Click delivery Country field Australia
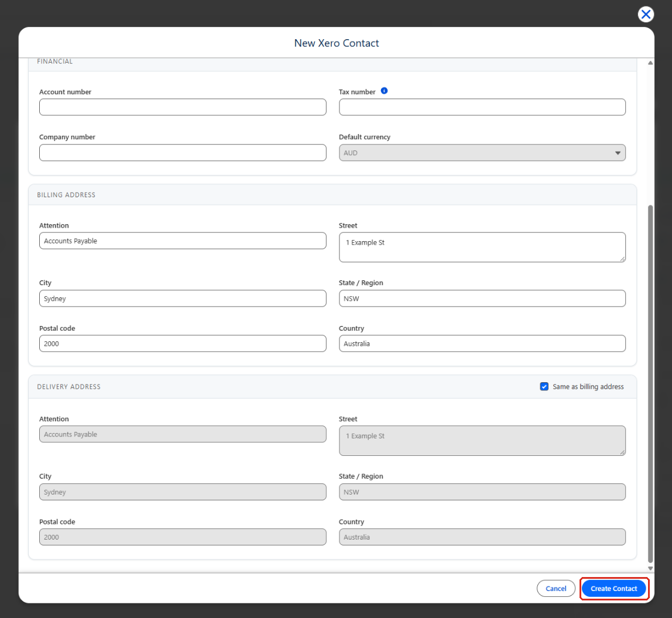This screenshot has width=672, height=618. point(482,537)
